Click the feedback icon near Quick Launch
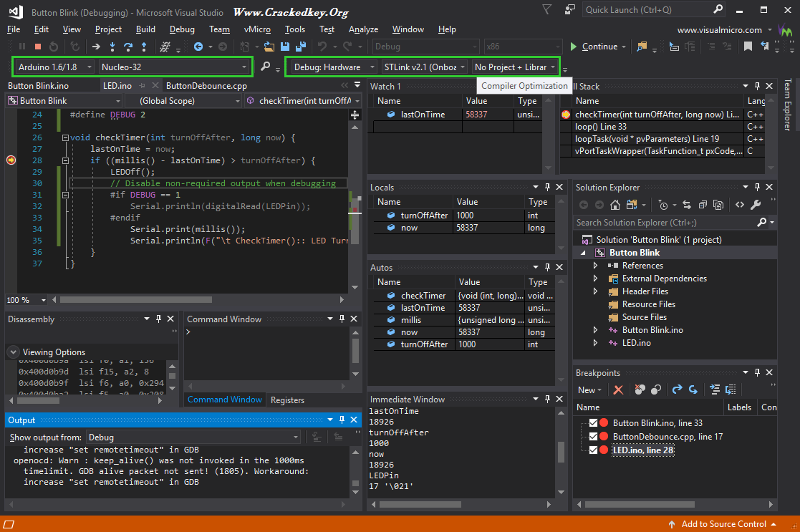 (569, 10)
